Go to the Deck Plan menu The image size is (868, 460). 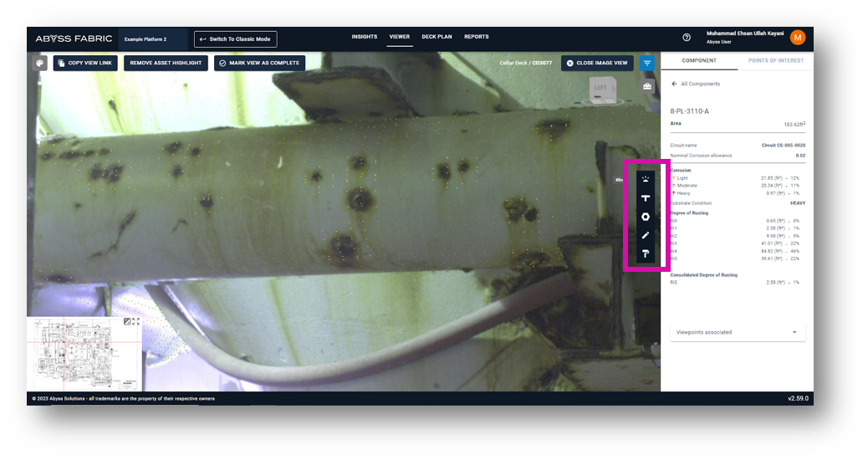click(437, 37)
